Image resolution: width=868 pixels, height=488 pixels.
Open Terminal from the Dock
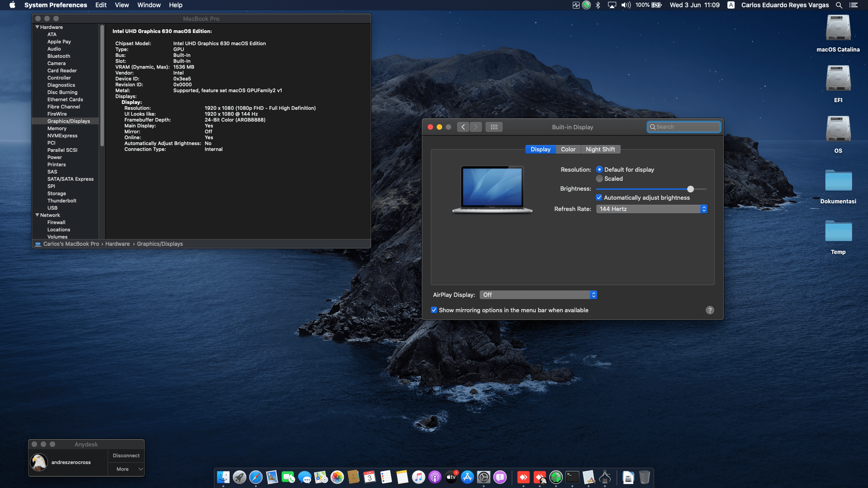572,477
